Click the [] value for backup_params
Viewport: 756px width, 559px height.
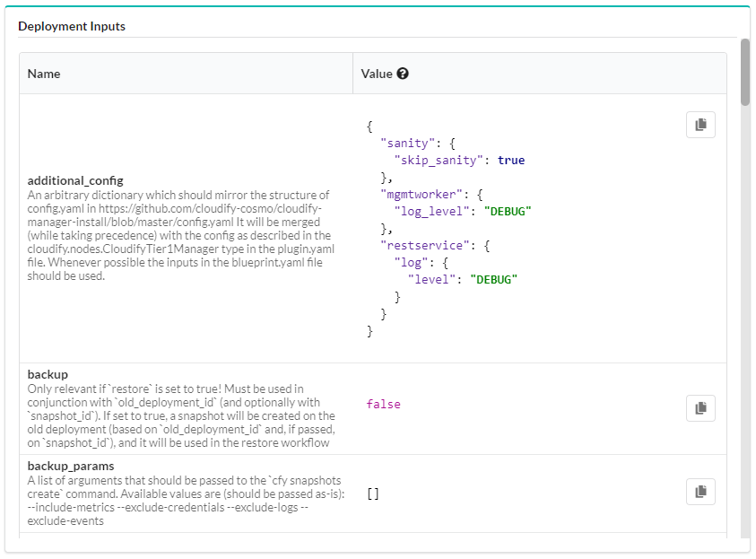pyautogui.click(x=373, y=493)
